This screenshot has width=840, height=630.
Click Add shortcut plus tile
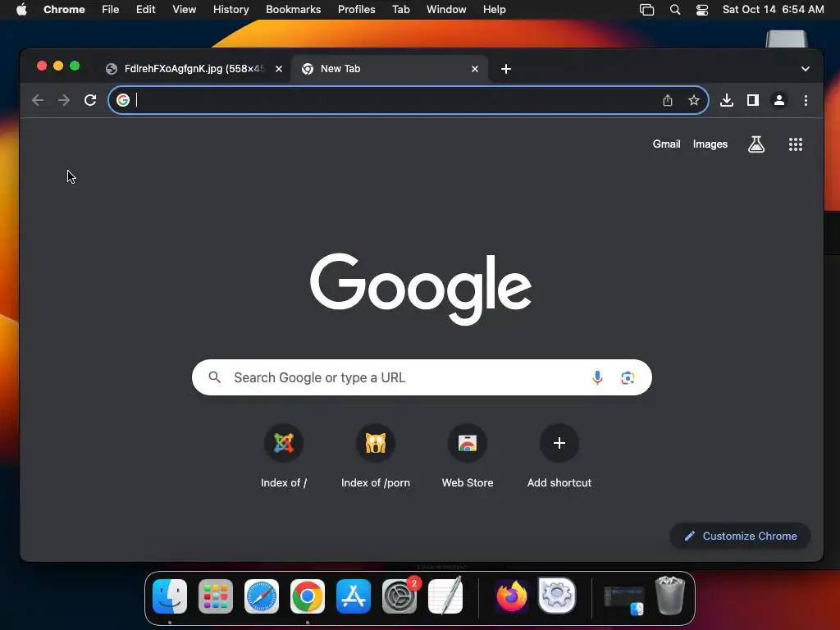pyautogui.click(x=559, y=455)
